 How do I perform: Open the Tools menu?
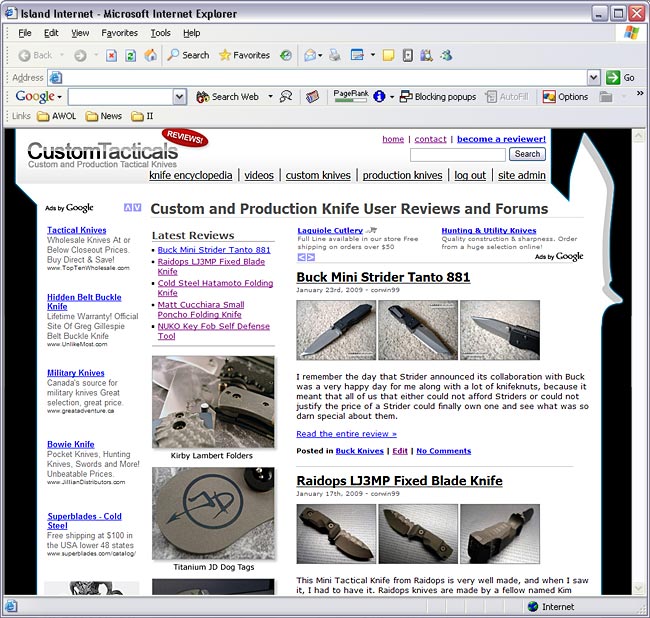160,33
